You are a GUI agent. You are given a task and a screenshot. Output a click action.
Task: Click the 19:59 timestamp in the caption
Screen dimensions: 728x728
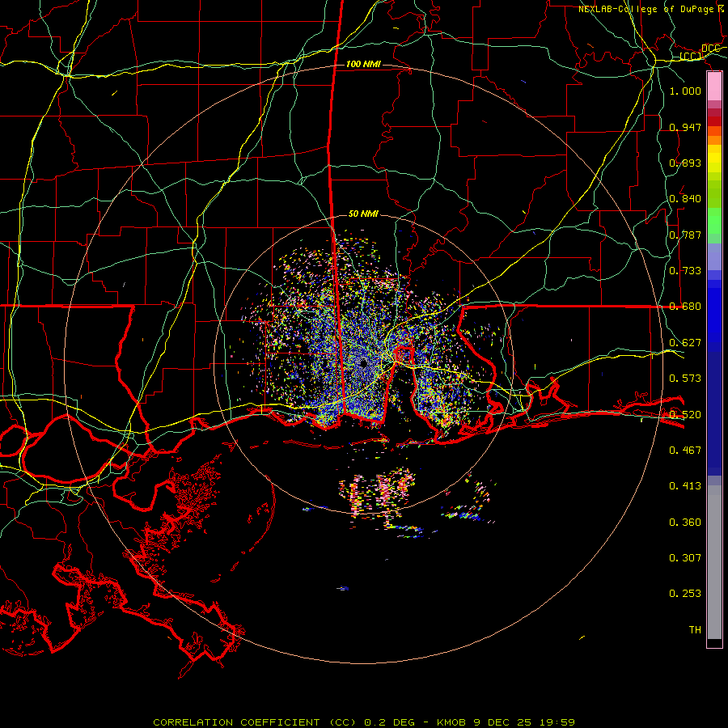[557, 722]
